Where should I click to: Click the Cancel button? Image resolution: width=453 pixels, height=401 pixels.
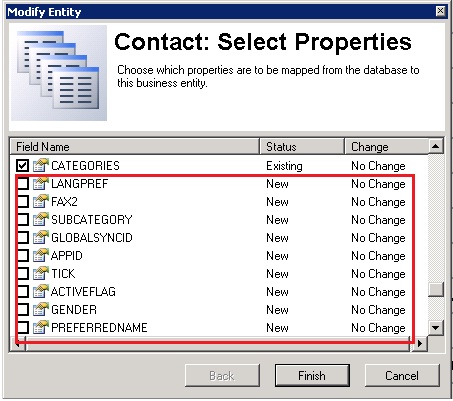coord(402,376)
